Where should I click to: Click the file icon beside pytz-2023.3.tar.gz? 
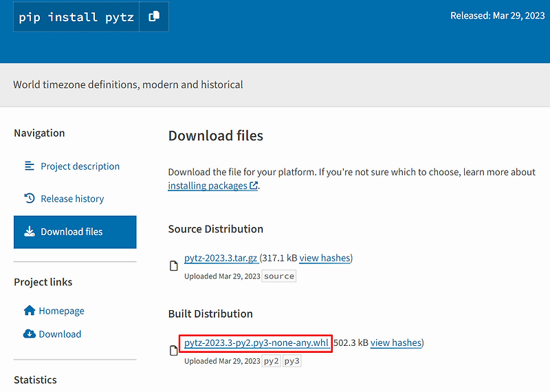[x=174, y=266]
